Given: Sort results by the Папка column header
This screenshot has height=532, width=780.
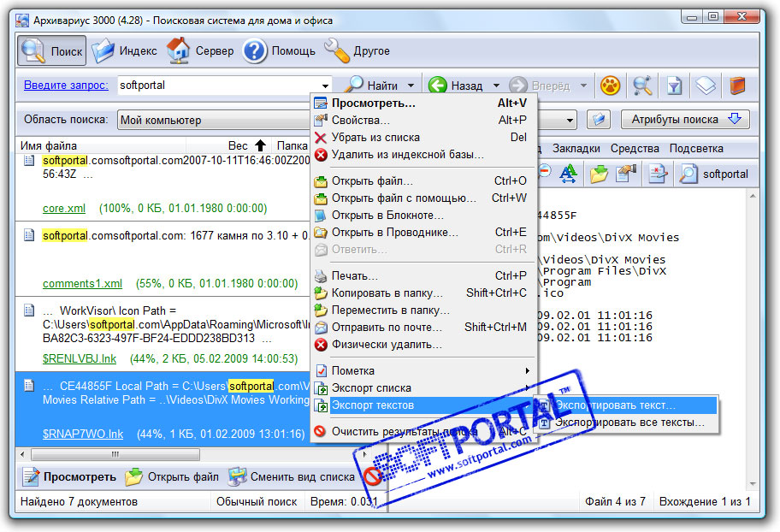Looking at the screenshot, I should (292, 145).
